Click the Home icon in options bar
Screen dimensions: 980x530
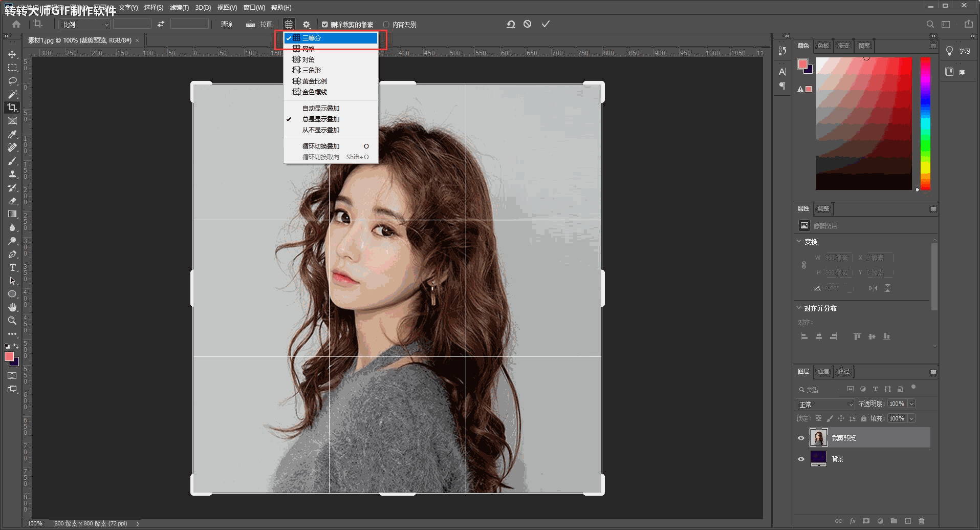click(16, 24)
